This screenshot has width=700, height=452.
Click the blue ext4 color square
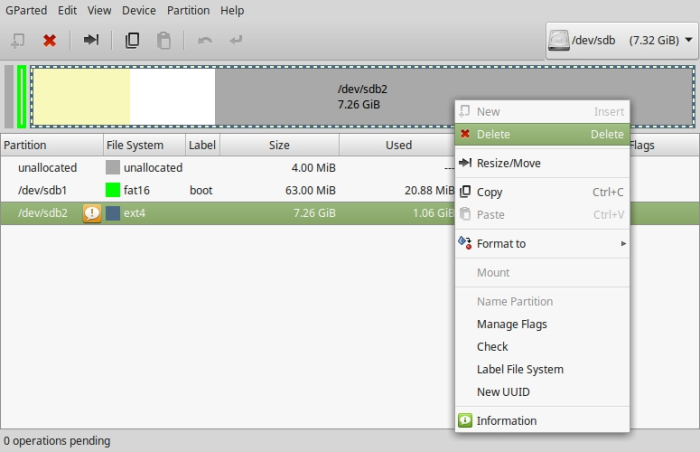[112, 213]
